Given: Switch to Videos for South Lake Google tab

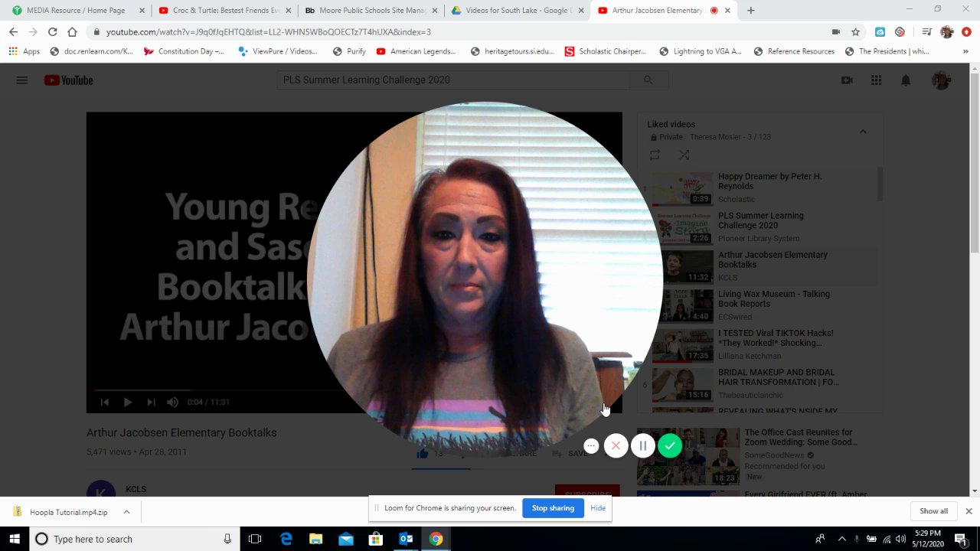Looking at the screenshot, I should 518,11.
